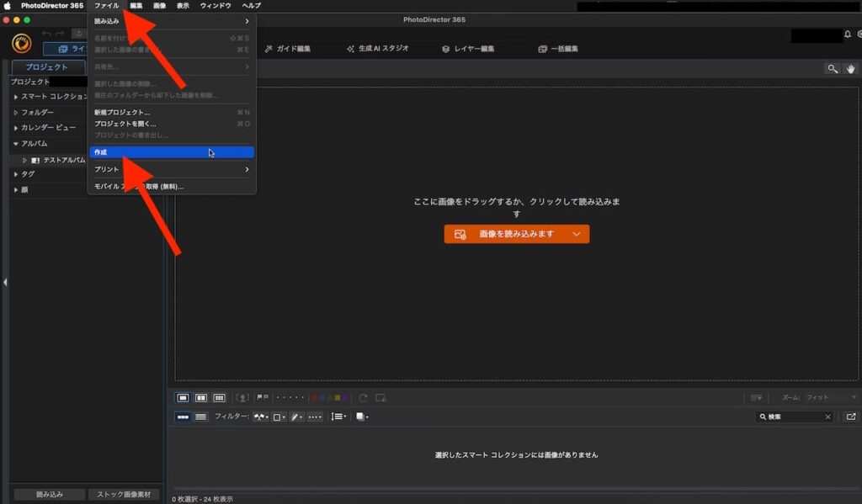The image size is (862, 504).
Task: Switch to grid multi-image view
Action: (x=220, y=397)
